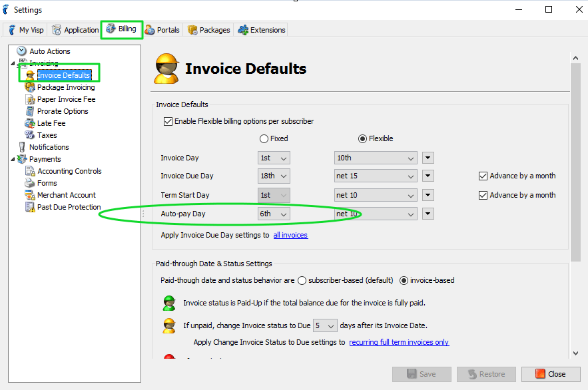The image size is (588, 390).
Task: Open Package Invoicing settings
Action: 66,87
